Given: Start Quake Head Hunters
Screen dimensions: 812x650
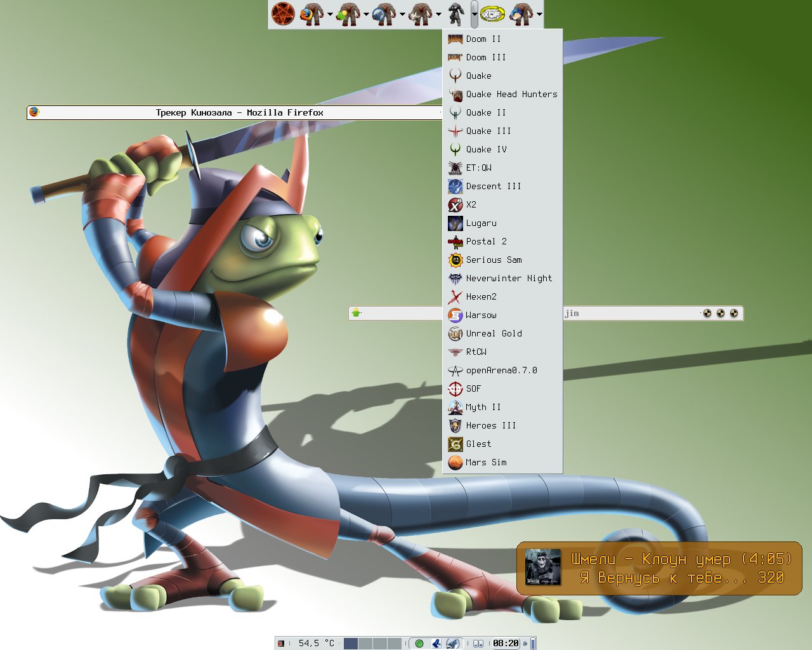Looking at the screenshot, I should point(502,94).
